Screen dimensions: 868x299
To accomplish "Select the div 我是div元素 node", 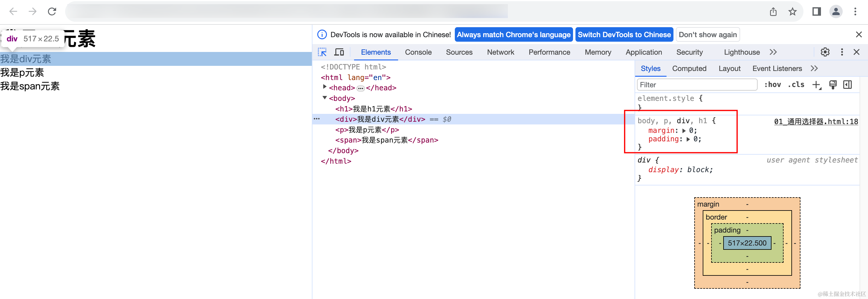I will [380, 119].
